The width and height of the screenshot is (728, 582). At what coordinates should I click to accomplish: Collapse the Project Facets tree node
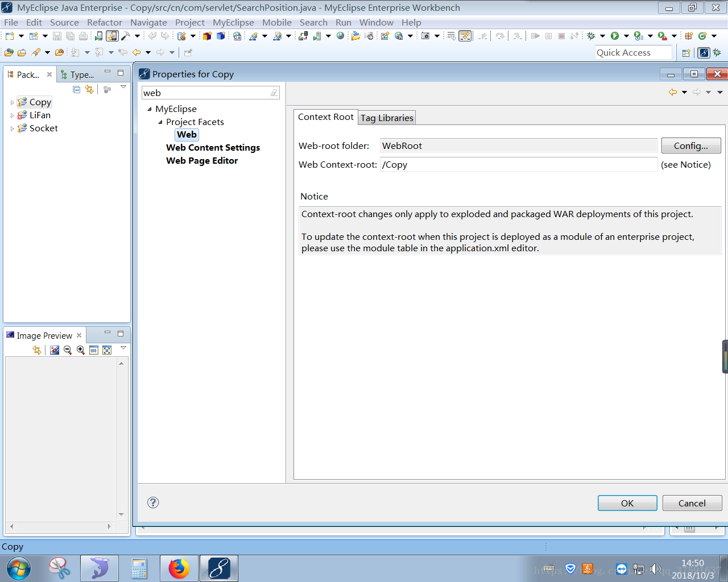click(x=160, y=122)
